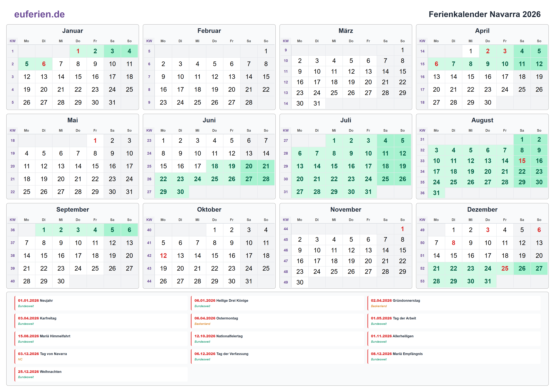Image resolution: width=555 pixels, height=392 pixels.
Task: Select the Dezember month heading
Action: tap(482, 209)
